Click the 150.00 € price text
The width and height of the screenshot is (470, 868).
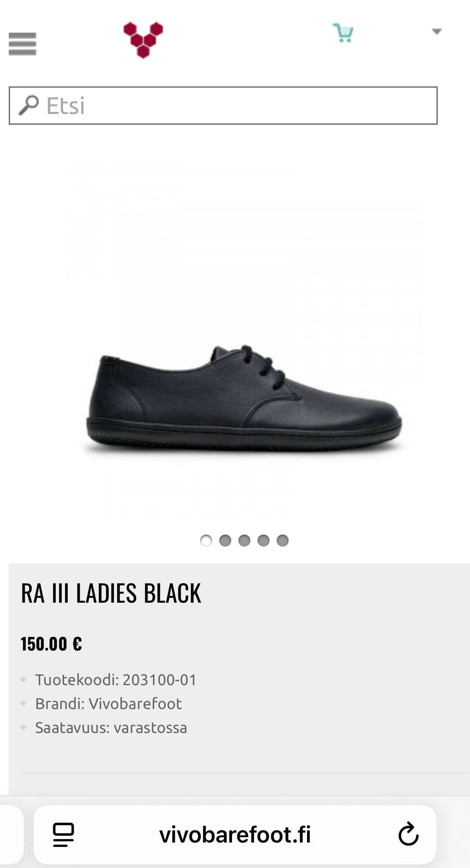51,644
